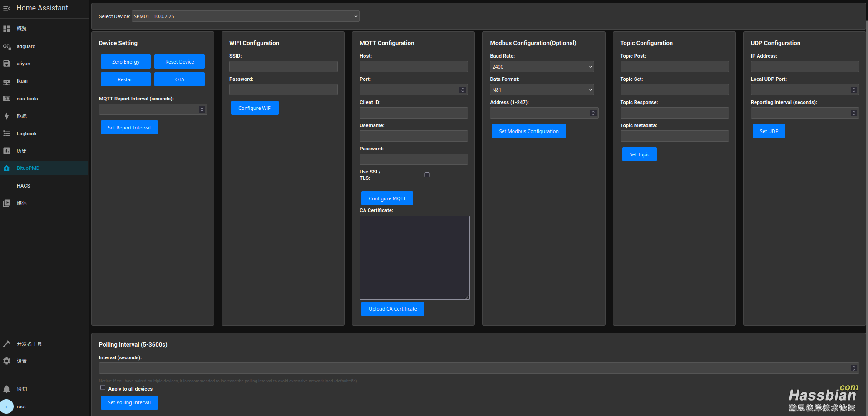Viewport: 868px width, 416px height.
Task: Open aliyun via its sidebar icon
Action: pos(7,64)
